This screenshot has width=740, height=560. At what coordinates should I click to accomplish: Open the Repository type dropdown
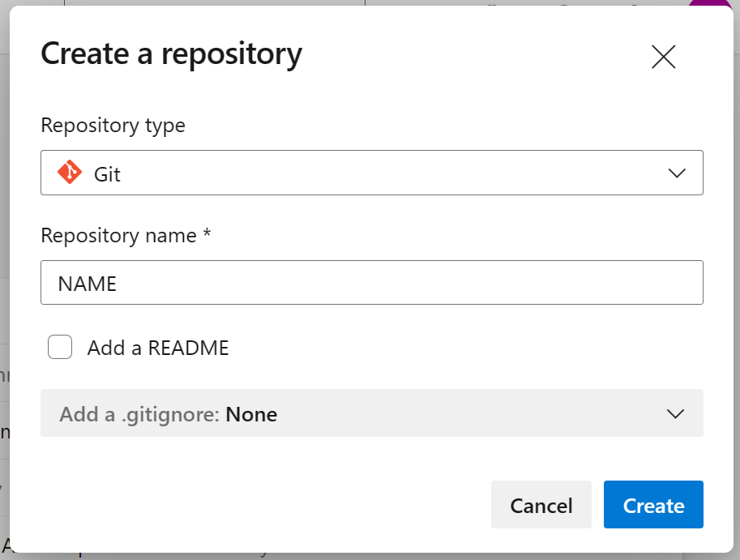[371, 173]
